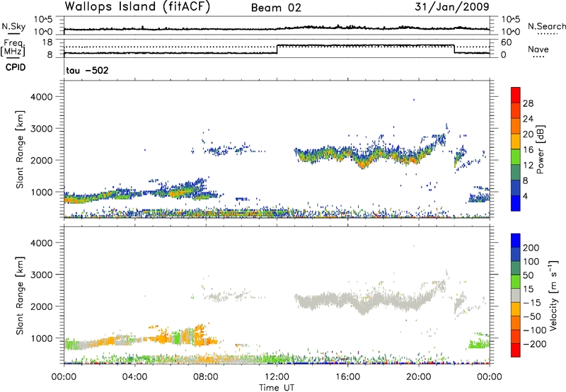The height and width of the screenshot is (392, 566).
Task: Select the "12:00" time tick label
Action: 277,377
